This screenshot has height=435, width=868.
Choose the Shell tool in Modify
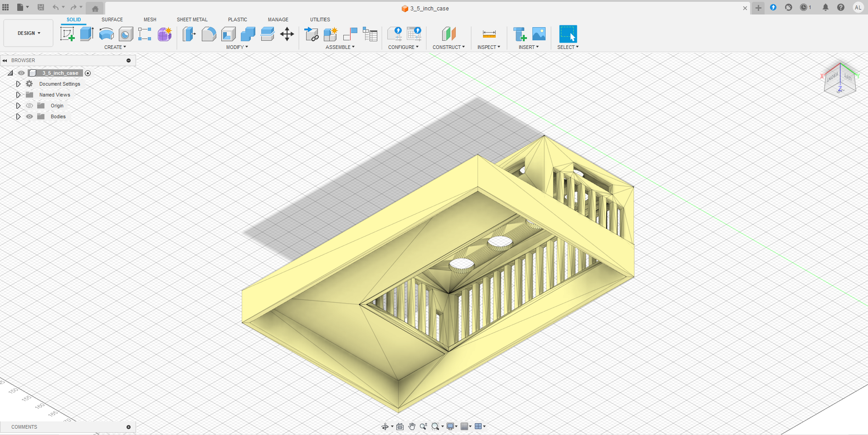[229, 34]
